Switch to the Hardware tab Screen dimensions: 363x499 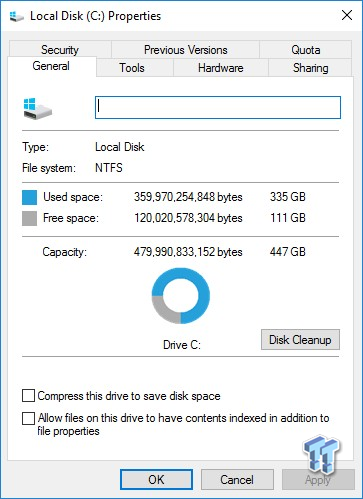click(221, 68)
